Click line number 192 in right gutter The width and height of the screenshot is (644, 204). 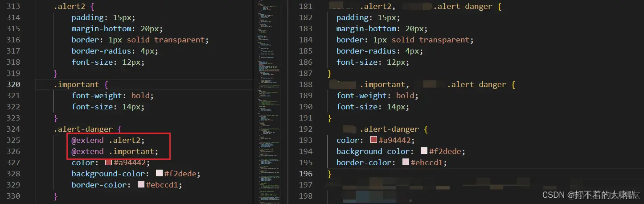click(x=305, y=129)
